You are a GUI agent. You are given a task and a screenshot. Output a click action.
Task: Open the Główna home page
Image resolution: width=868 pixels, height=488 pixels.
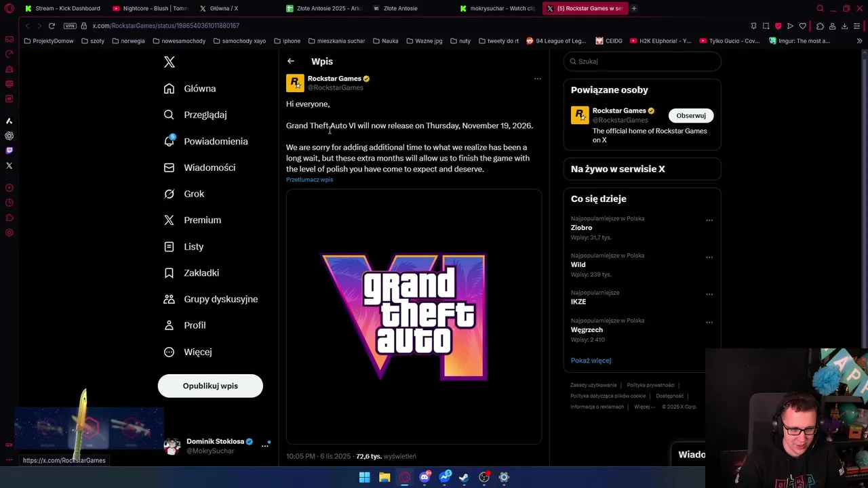click(x=190, y=89)
